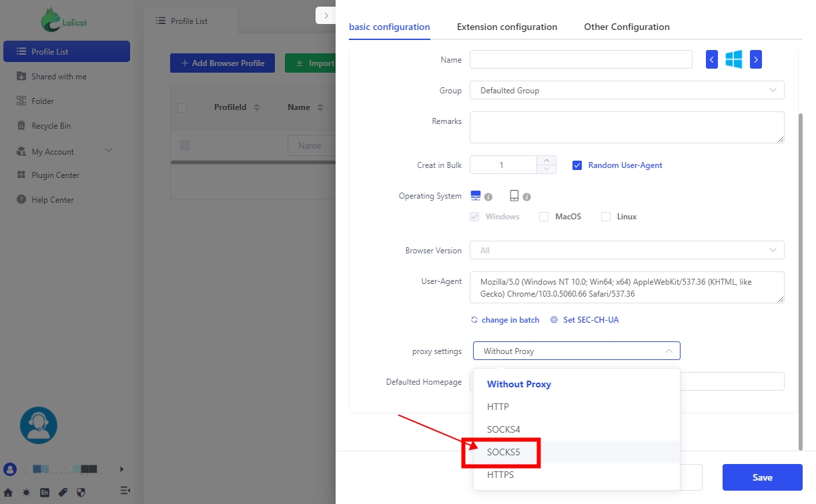This screenshot has width=816, height=504.
Task: Click the Set SEC-CH-UA link
Action: pyautogui.click(x=590, y=320)
